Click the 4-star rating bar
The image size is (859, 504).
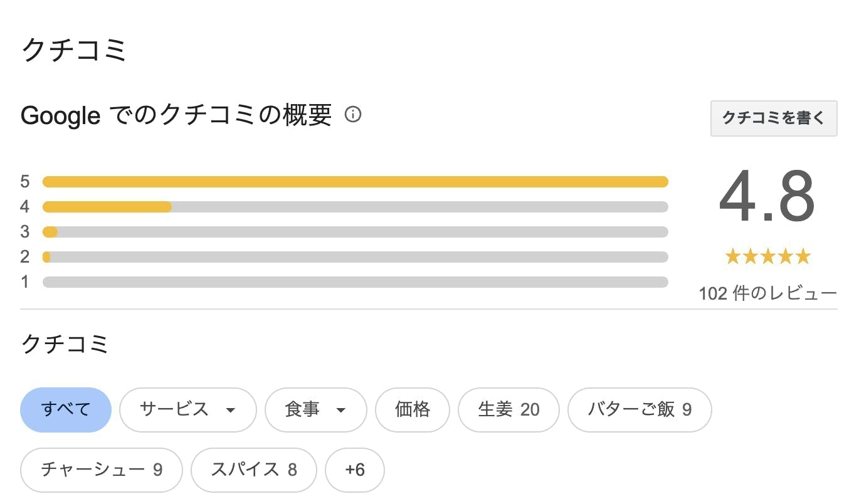(355, 207)
